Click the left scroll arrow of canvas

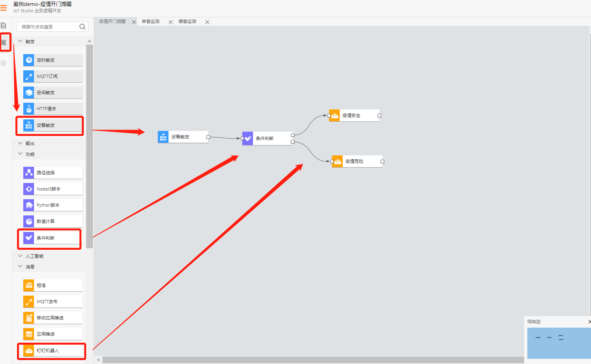98,360
